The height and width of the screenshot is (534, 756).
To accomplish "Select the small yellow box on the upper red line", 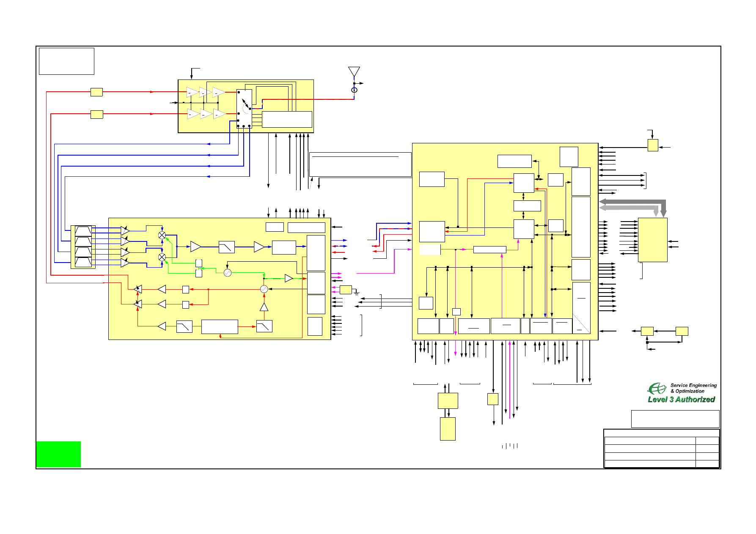I will click(x=96, y=92).
